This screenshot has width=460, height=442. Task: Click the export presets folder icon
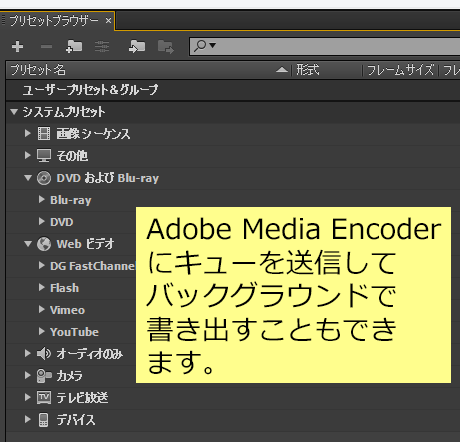point(166,47)
